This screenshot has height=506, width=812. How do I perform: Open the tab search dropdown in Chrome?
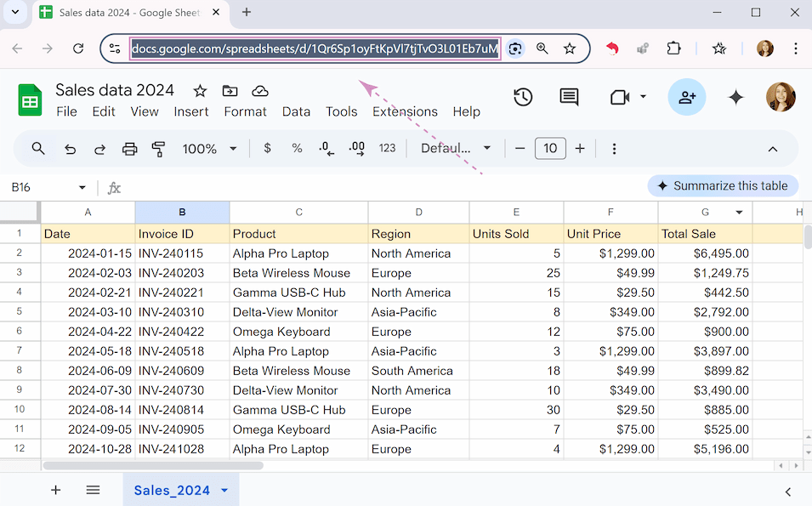(x=15, y=12)
